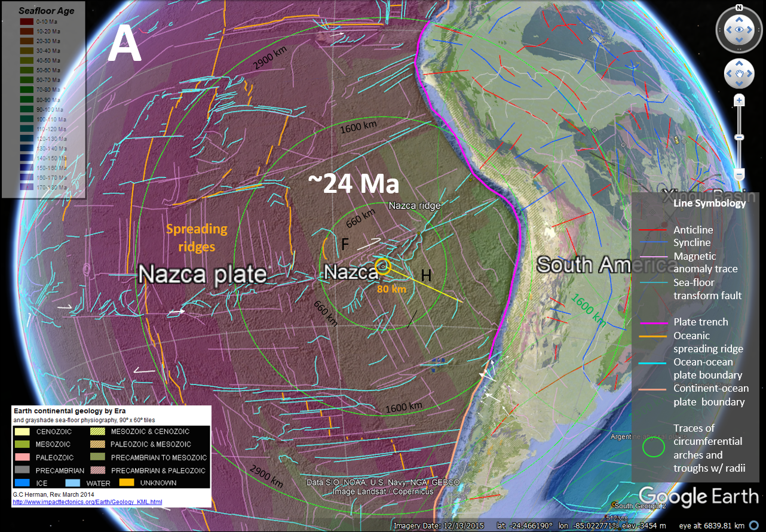
Task: Click the eye icon in the look joystick
Action: [x=739, y=29]
